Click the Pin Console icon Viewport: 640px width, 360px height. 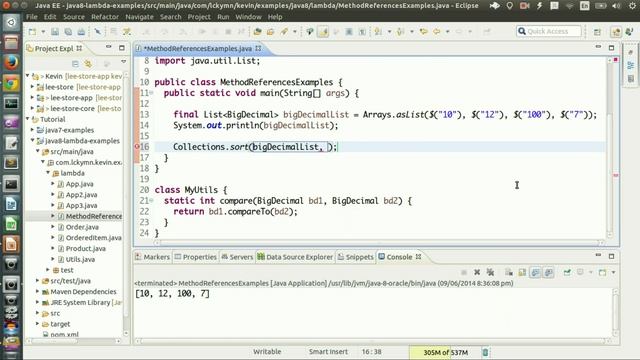coord(567,272)
